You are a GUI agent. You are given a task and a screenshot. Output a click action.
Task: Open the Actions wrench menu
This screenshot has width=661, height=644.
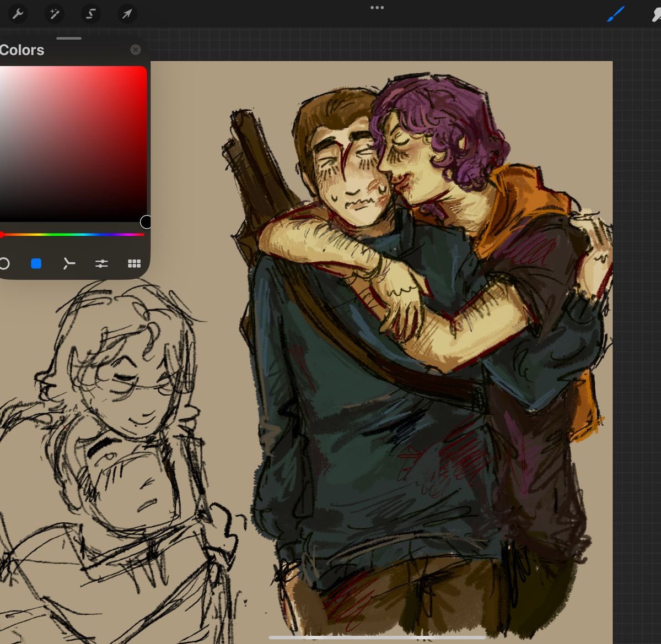tap(18, 14)
